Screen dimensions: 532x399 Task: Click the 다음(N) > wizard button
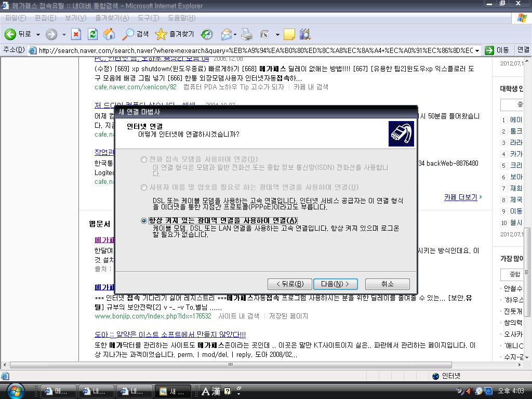[x=335, y=284]
